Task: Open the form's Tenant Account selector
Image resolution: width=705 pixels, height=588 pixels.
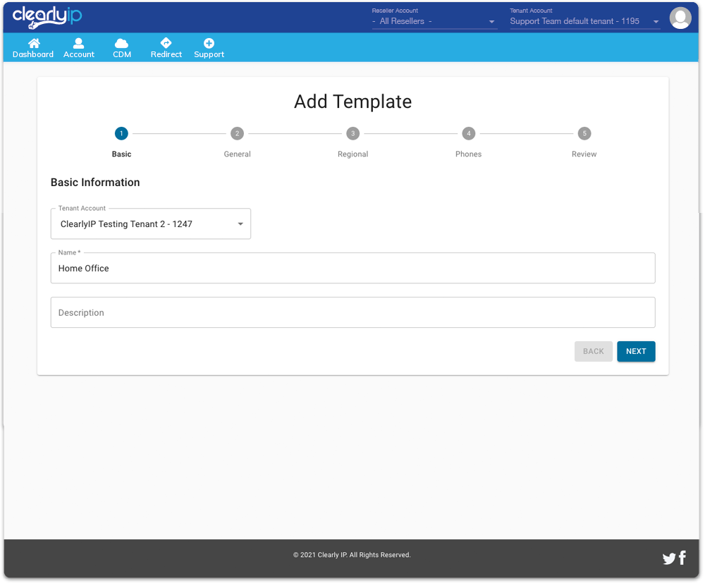Action: [151, 224]
